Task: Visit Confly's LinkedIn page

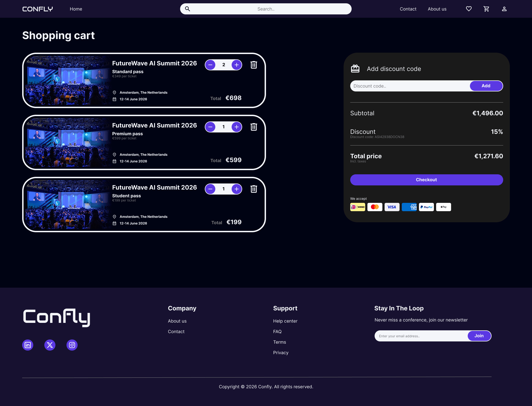Action: point(28,345)
